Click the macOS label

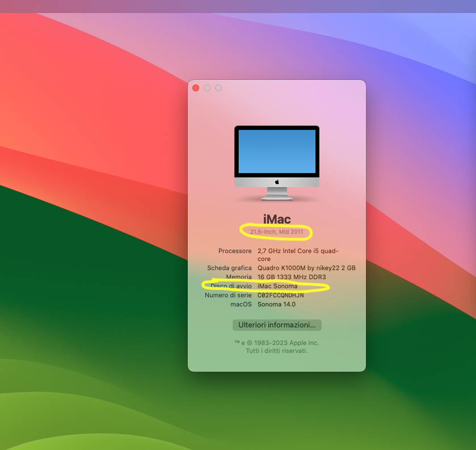coord(241,305)
